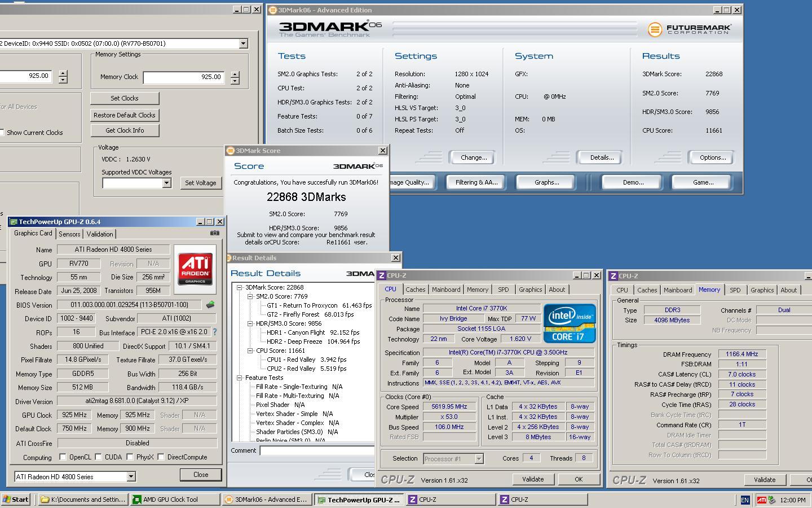
Task: Click the DRAM Frequency value 1166.4 MHz
Action: (742, 354)
